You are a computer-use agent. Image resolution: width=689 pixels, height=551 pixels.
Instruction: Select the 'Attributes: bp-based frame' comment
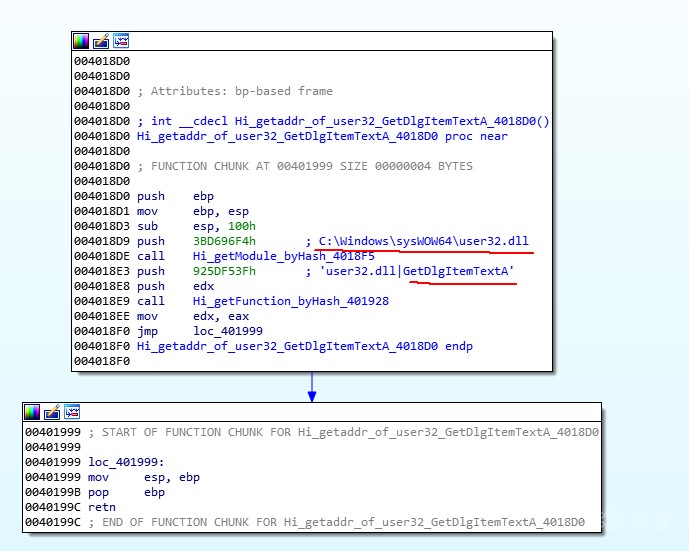click(235, 91)
